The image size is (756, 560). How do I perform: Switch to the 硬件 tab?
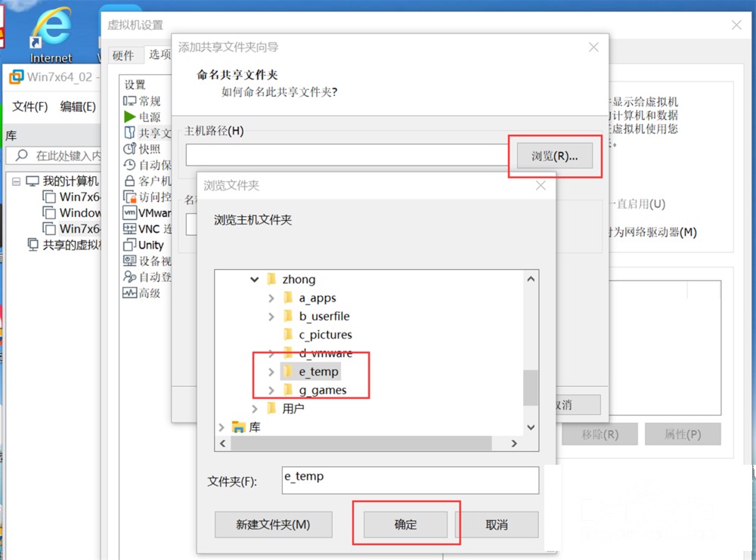123,55
